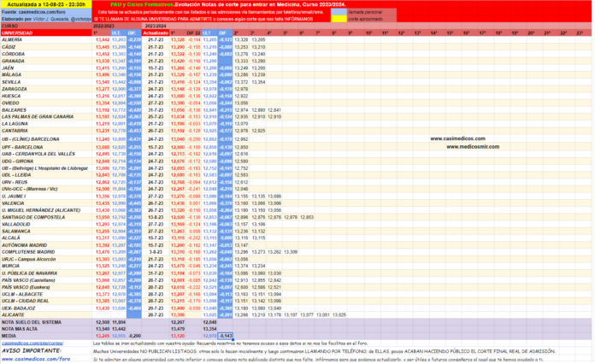595x364 pixels.
Task: Click the yellow 'corte aproximado' legend swatch
Action: [339, 19]
